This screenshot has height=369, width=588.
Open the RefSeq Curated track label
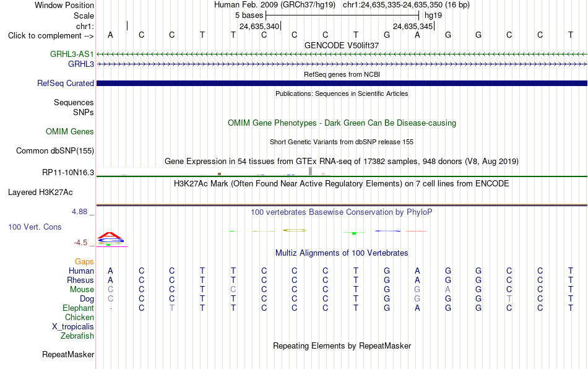tap(66, 83)
